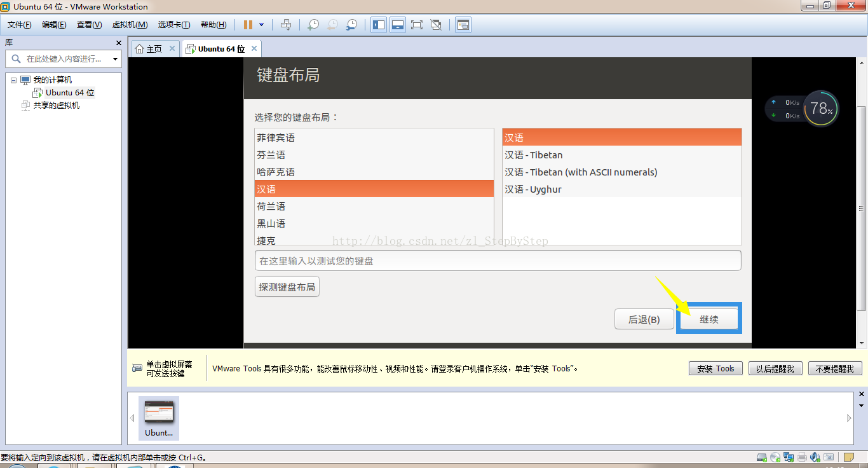Screen dimensions: 868x468
Task: Toggle the thumbnail bar view icon
Action: (x=398, y=25)
